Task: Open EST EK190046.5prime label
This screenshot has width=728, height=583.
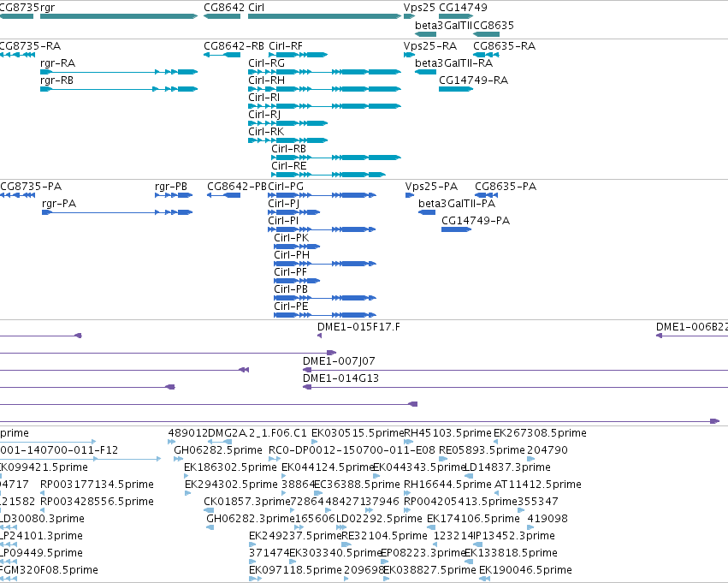Action: [525, 571]
